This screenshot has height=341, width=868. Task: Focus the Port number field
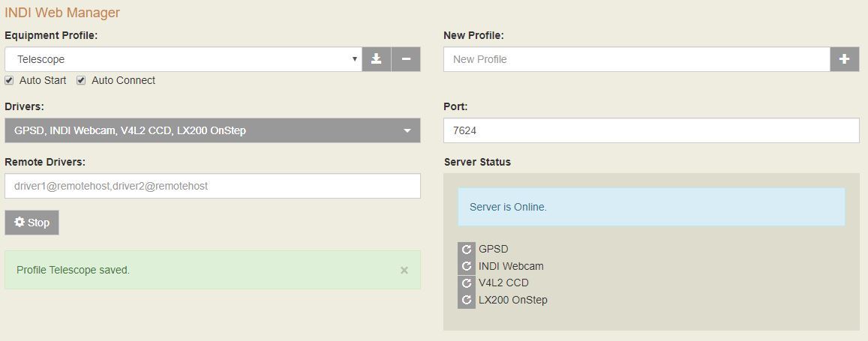pos(651,130)
